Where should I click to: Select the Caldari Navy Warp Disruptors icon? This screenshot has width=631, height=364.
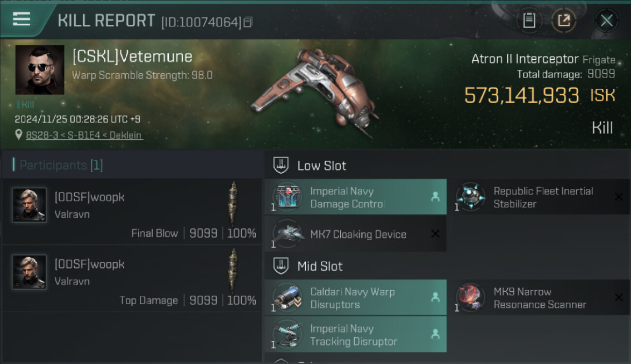coord(287,298)
